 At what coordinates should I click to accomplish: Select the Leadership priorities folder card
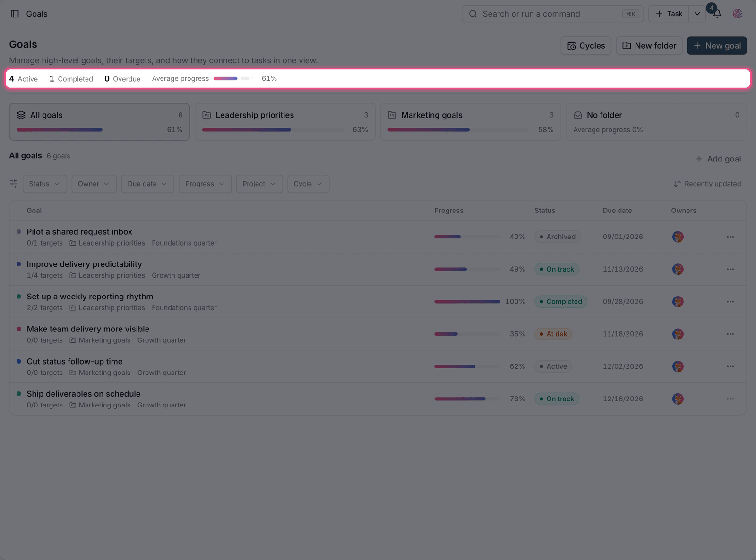coord(285,122)
